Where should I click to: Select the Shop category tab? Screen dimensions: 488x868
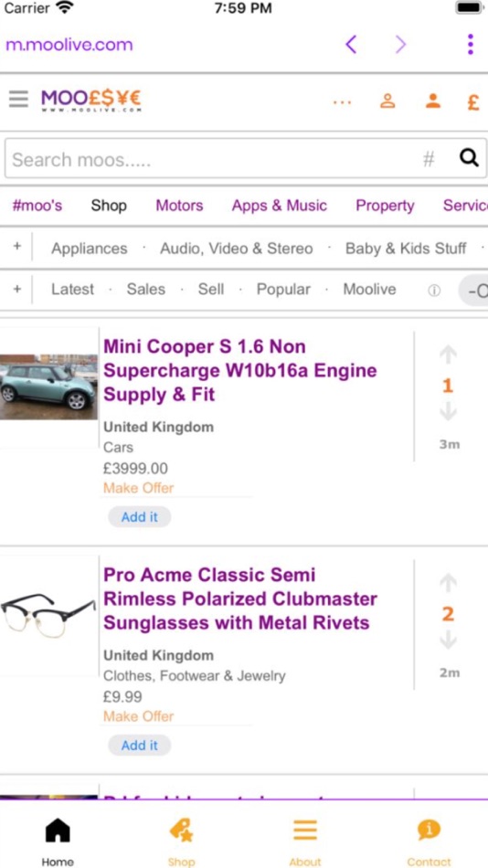pyautogui.click(x=109, y=206)
